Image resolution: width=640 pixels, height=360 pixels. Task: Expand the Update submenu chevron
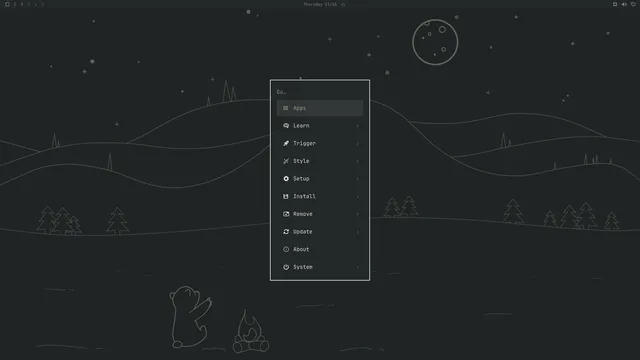358,232
